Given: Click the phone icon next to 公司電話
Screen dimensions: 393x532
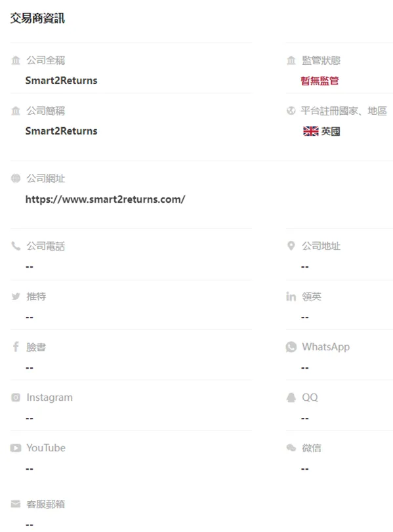Looking at the screenshot, I should point(16,245).
